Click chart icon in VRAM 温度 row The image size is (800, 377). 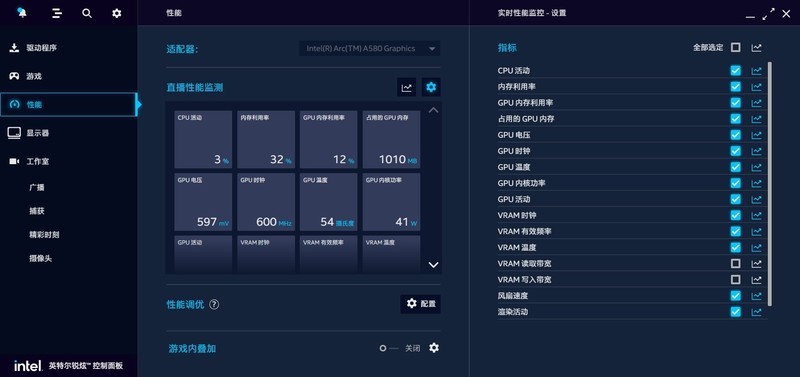pyautogui.click(x=756, y=247)
